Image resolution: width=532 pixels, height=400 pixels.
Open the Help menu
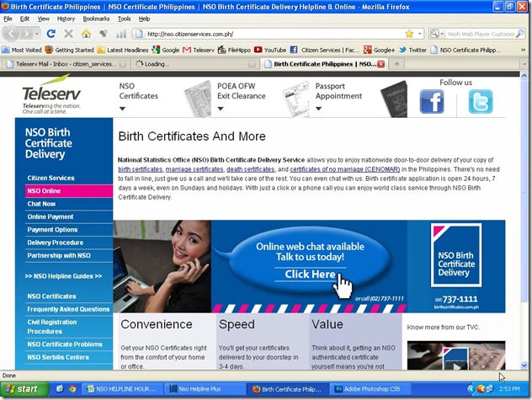144,19
